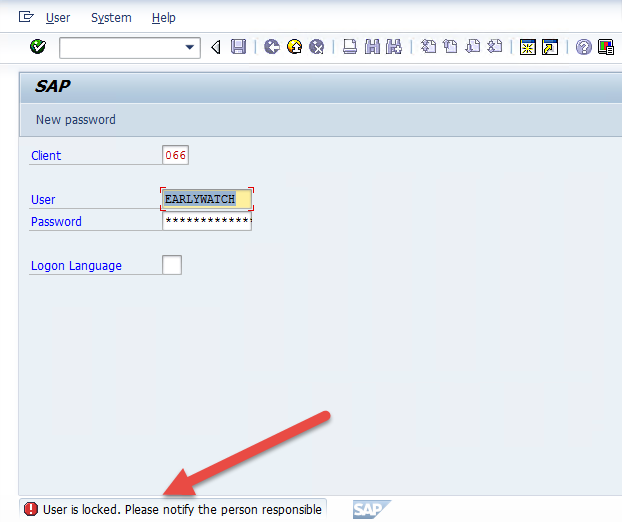Open the Help menu
622x522 pixels.
coord(164,18)
